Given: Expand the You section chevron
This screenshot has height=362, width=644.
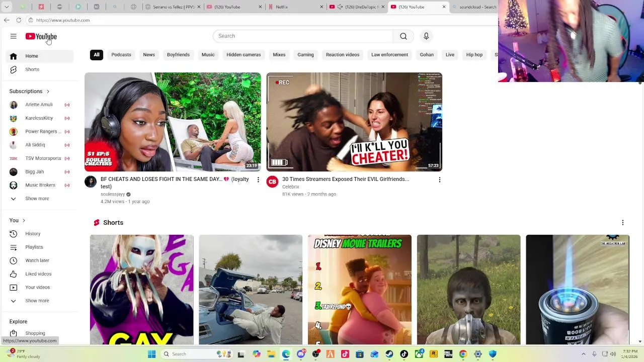Looking at the screenshot, I should (24, 221).
